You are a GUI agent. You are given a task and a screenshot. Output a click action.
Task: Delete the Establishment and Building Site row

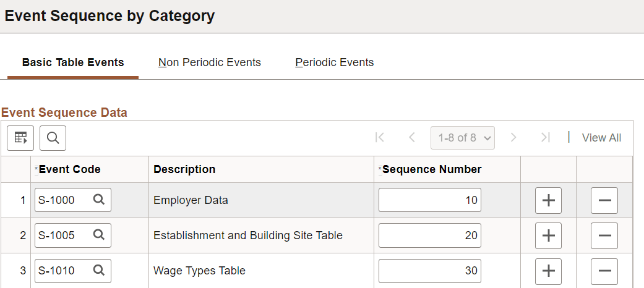point(604,235)
